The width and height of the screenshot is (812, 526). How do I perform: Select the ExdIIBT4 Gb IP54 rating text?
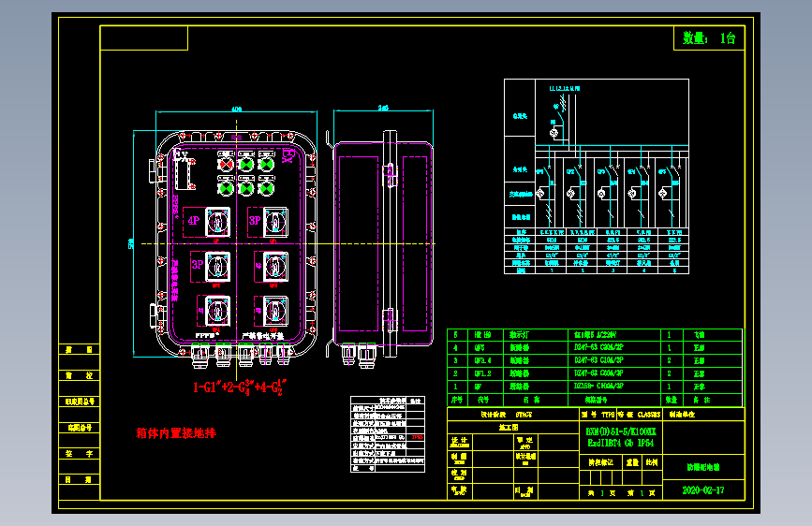coord(620,443)
